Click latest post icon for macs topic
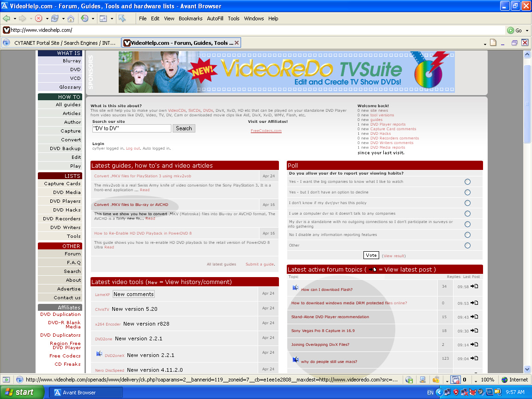The image size is (532, 399). [x=474, y=358]
